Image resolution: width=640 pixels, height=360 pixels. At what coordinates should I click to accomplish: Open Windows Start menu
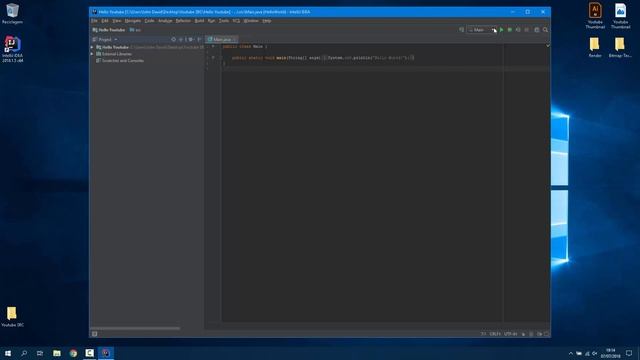click(8, 353)
